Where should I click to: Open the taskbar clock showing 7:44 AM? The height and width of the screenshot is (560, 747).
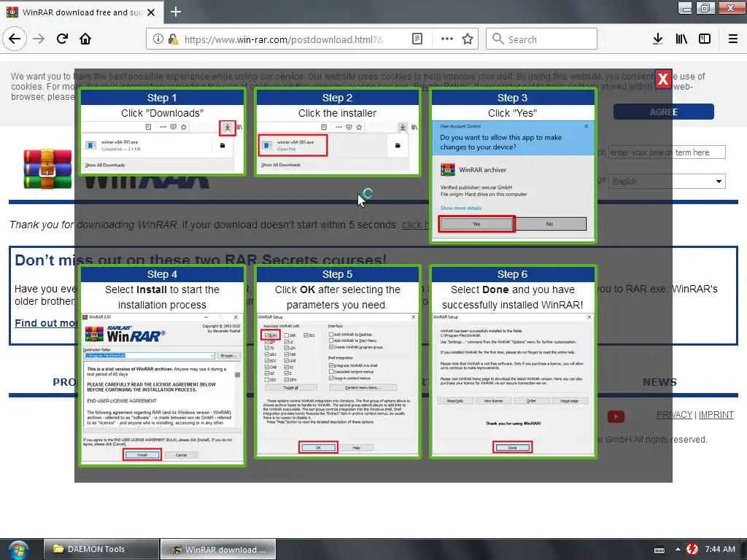(x=720, y=549)
